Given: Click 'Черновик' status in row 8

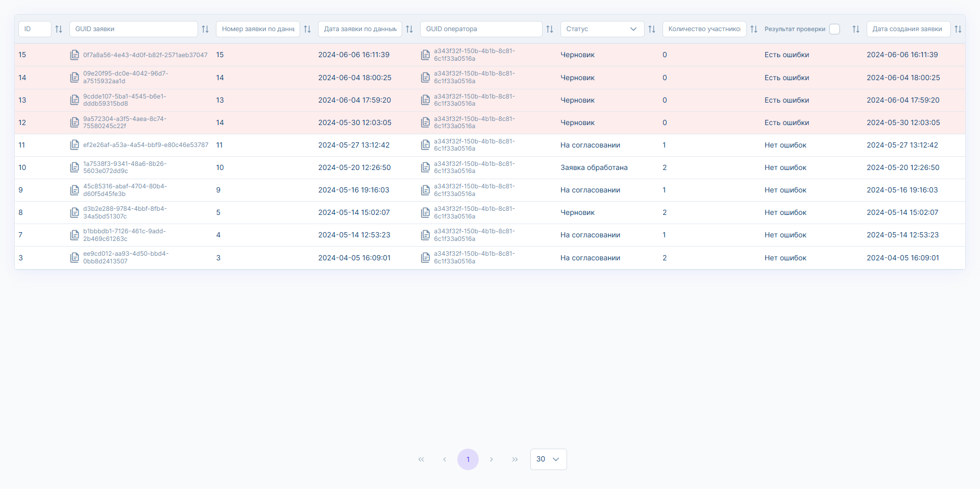Looking at the screenshot, I should click(x=578, y=212).
